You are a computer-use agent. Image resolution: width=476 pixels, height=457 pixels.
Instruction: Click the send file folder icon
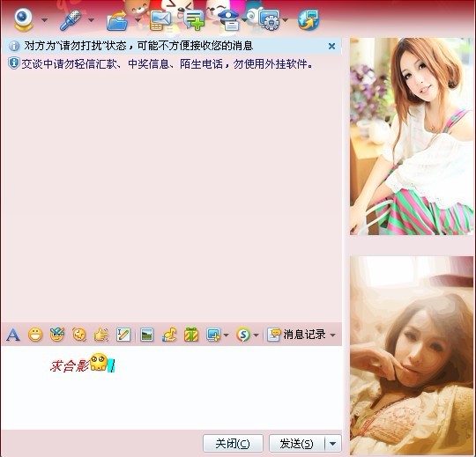[117, 20]
